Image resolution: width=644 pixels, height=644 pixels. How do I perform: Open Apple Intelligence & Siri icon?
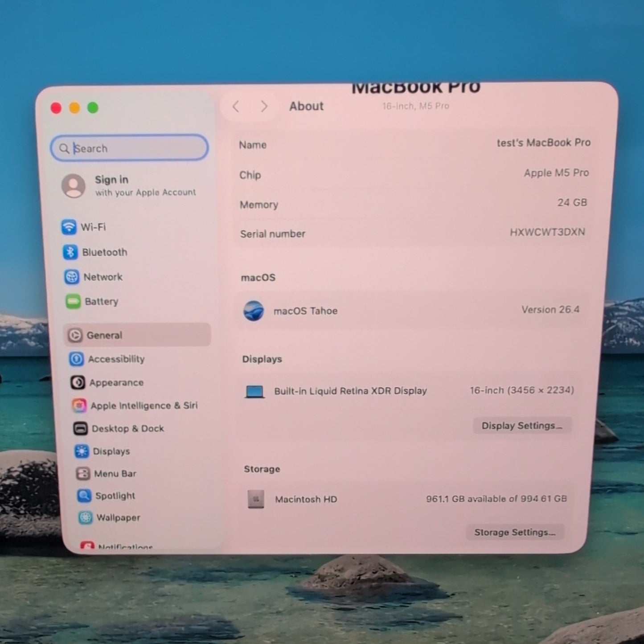click(x=79, y=406)
